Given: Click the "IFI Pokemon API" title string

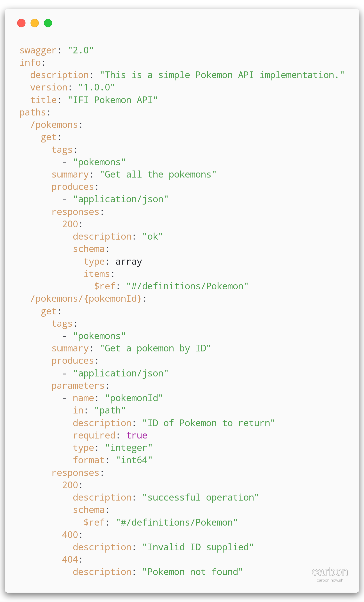Looking at the screenshot, I should click(113, 100).
